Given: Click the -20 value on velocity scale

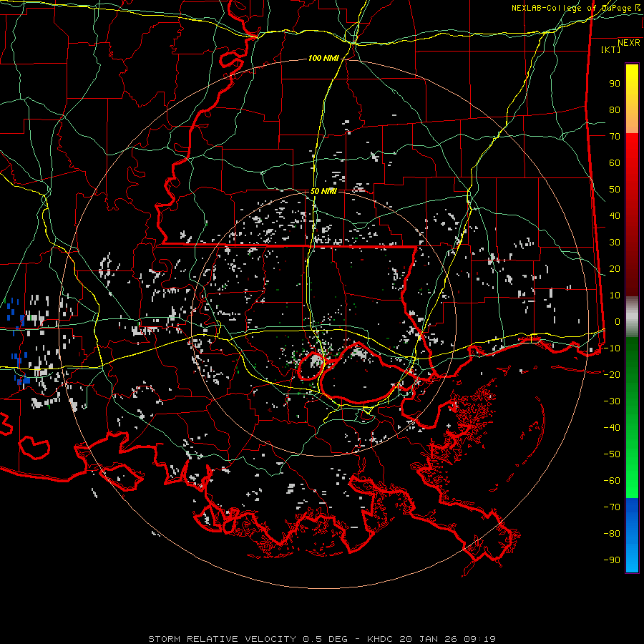Looking at the screenshot, I should [x=612, y=374].
